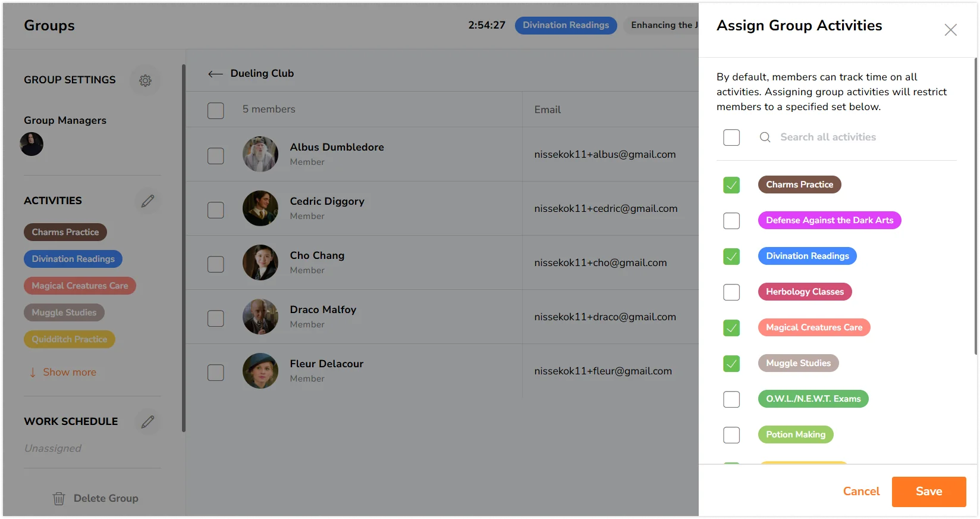Open Albus Dumbledore's avatar photo

pos(260,154)
